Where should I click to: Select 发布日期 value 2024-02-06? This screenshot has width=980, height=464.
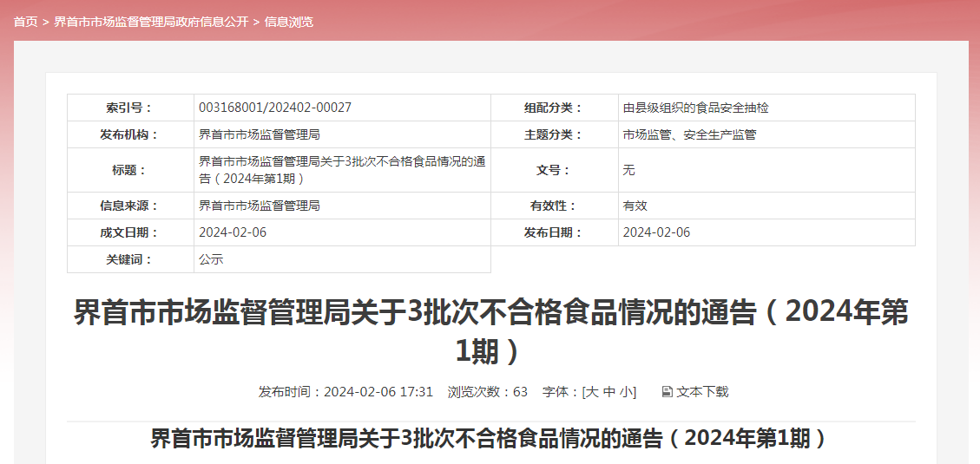[x=656, y=232]
